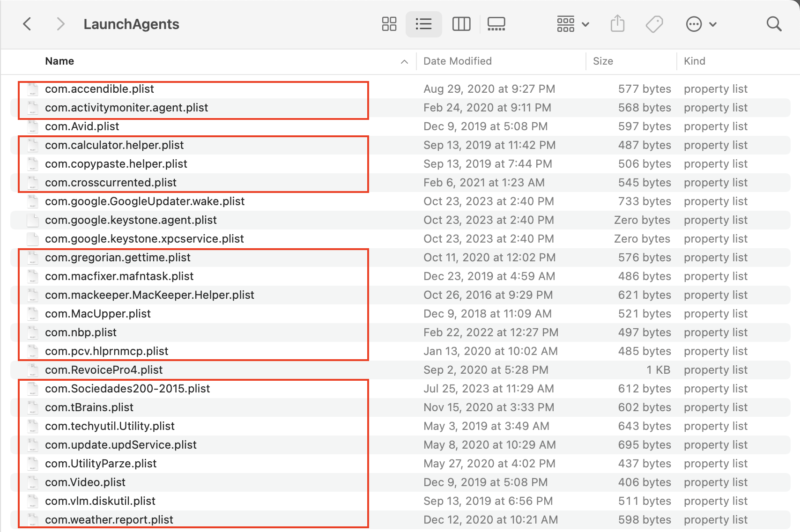Click the com.weather.report.plist file icon
Image resolution: width=800 pixels, height=532 pixels.
pos(33,520)
